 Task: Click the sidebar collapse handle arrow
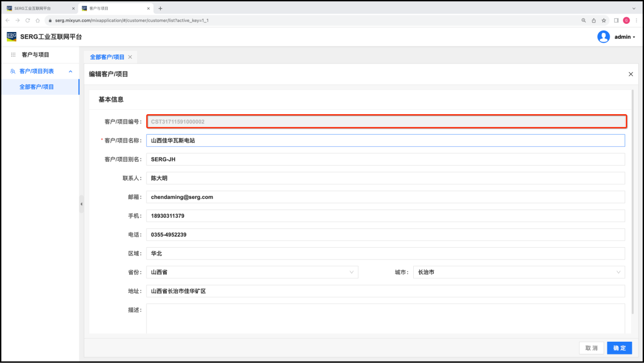[81, 204]
